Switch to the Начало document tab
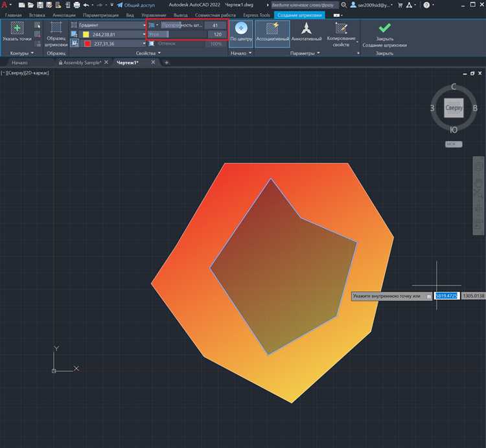This screenshot has width=486, height=448. (19, 63)
